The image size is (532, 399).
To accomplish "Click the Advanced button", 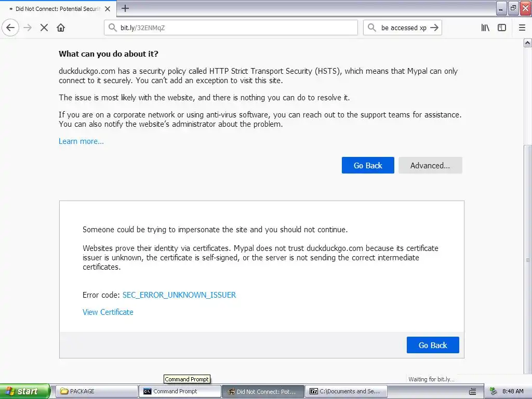I will pyautogui.click(x=430, y=165).
